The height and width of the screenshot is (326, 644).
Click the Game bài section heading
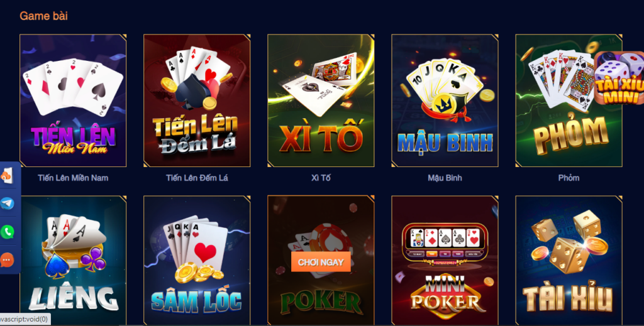tap(43, 16)
